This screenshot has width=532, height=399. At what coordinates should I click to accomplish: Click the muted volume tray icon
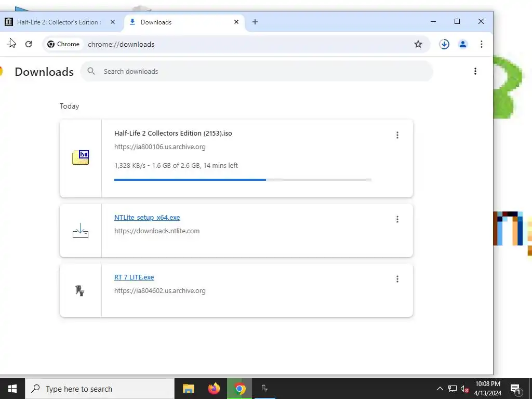click(464, 389)
